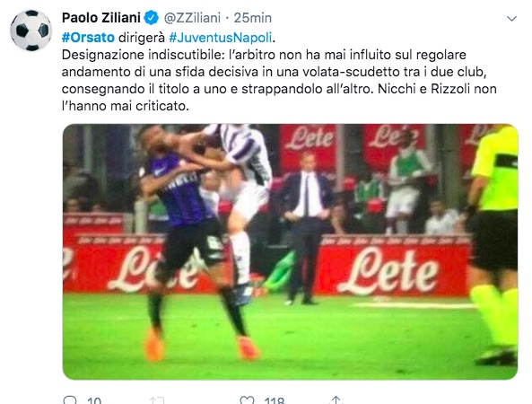The image size is (532, 404).
Task: Open the attached match photo
Action: click(x=291, y=251)
